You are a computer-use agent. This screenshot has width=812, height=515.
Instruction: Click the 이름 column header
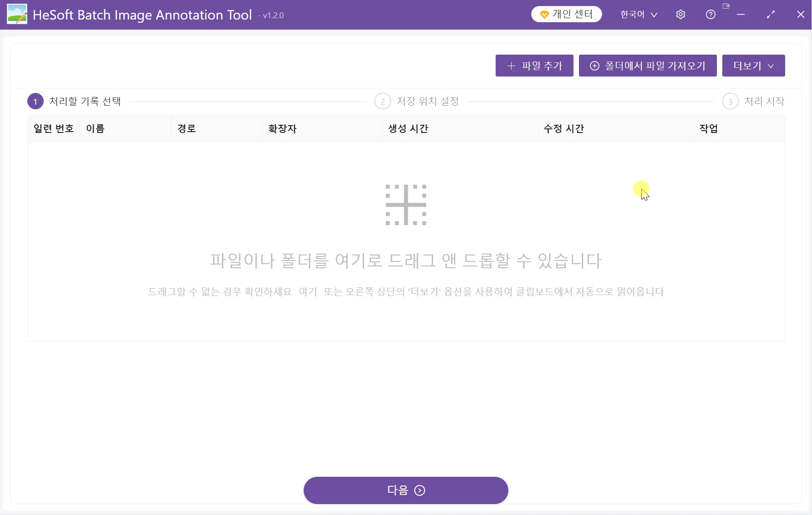pos(96,129)
